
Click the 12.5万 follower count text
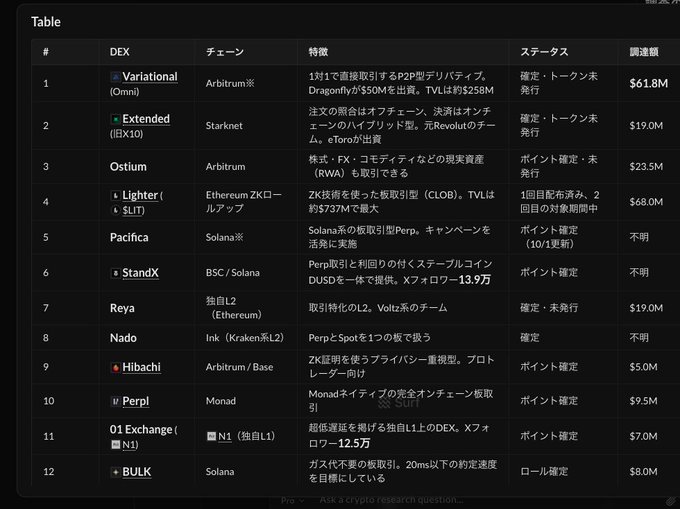pyautogui.click(x=354, y=444)
